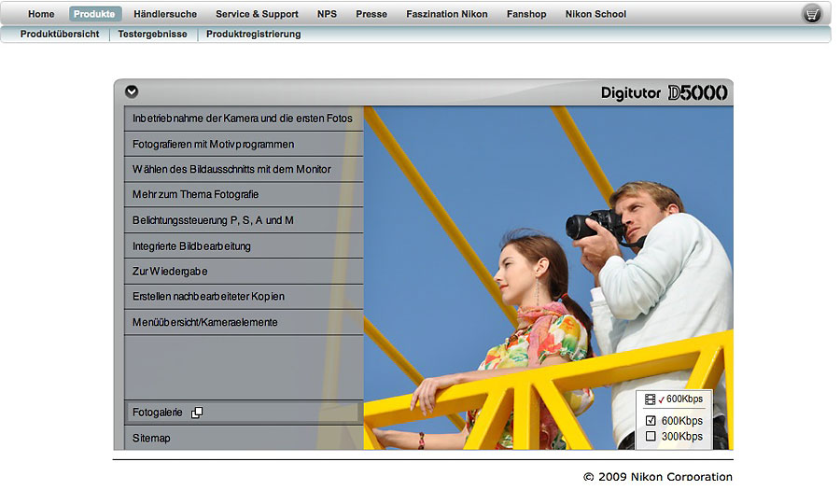The image size is (840, 504).
Task: Open the Produkte menu tab
Action: pyautogui.click(x=94, y=14)
